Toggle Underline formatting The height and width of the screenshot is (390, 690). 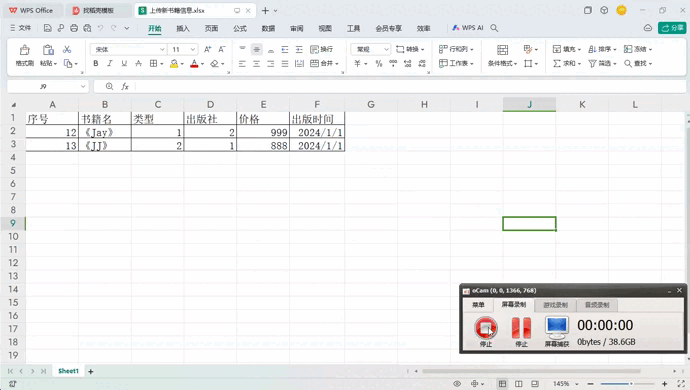[x=124, y=63]
